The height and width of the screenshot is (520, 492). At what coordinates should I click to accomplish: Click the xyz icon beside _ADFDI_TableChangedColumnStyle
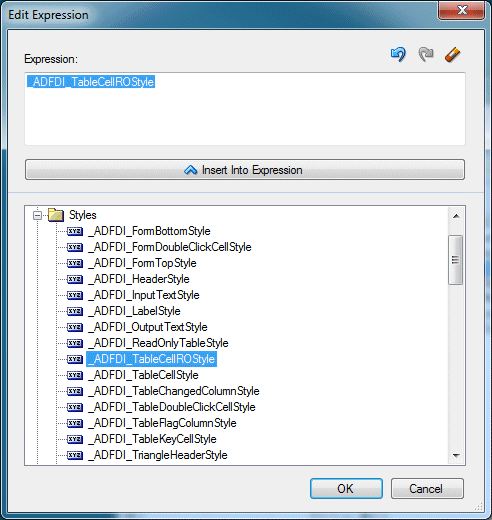coord(75,391)
